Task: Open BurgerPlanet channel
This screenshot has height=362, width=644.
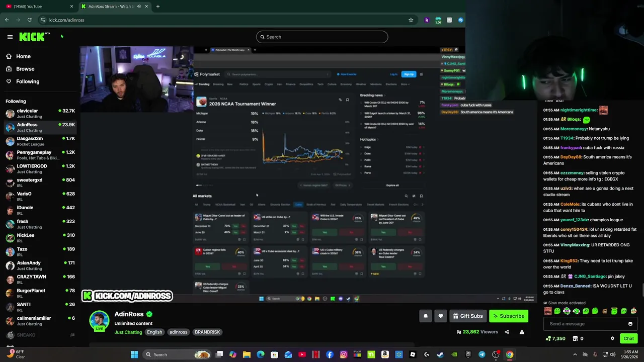Action: point(39,293)
